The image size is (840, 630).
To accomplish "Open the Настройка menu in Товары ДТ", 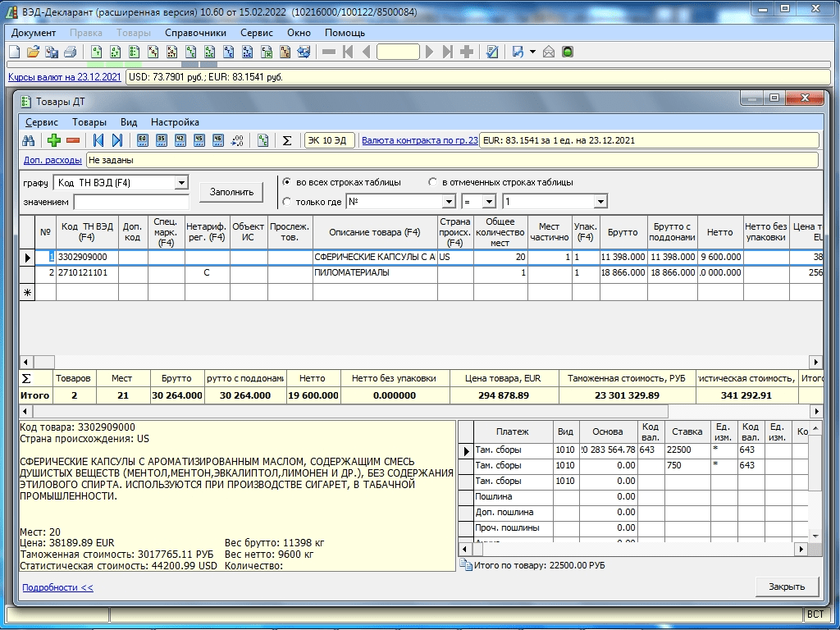I will coord(175,122).
